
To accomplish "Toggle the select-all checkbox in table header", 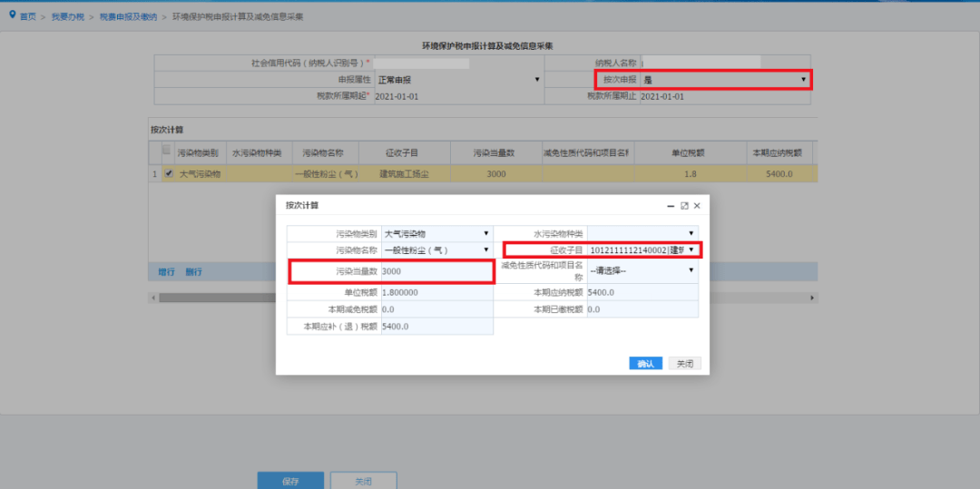I will [166, 150].
